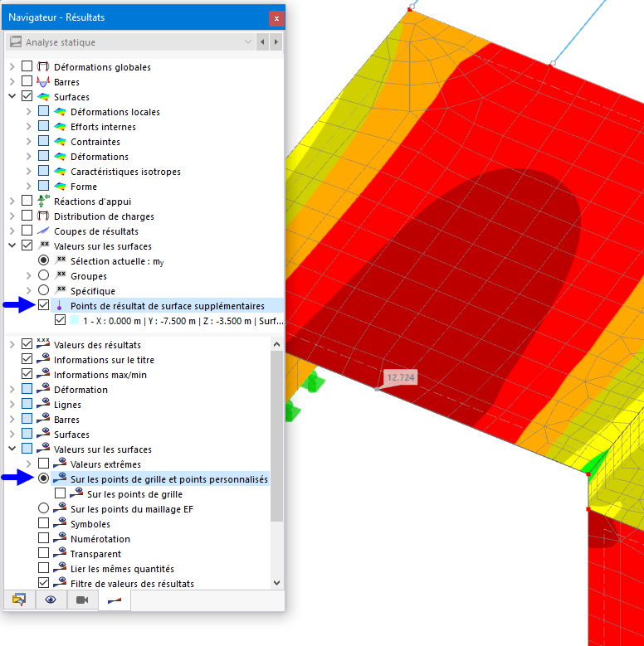Uncheck the Surfaces checkbox
Image resolution: width=644 pixels, height=646 pixels.
[x=27, y=96]
